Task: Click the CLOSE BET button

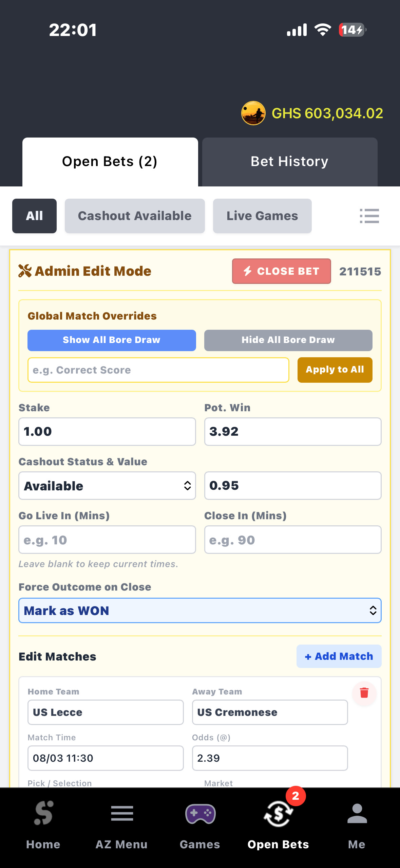Action: click(x=282, y=271)
